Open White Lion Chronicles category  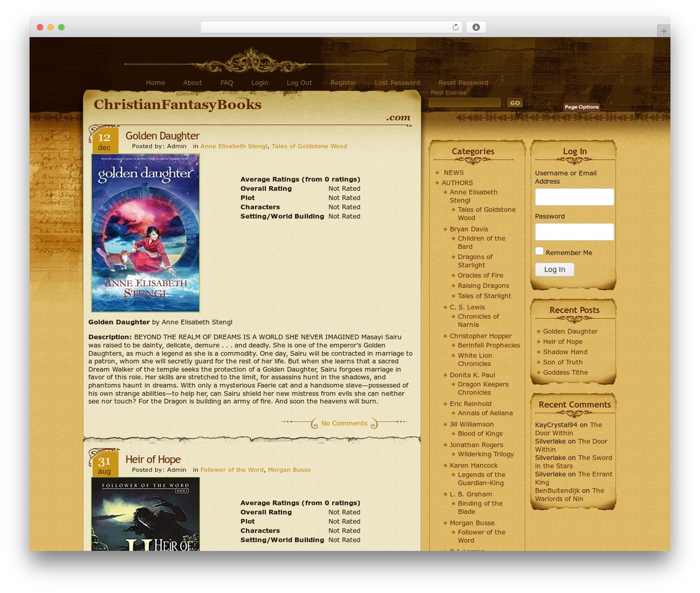coord(475,359)
